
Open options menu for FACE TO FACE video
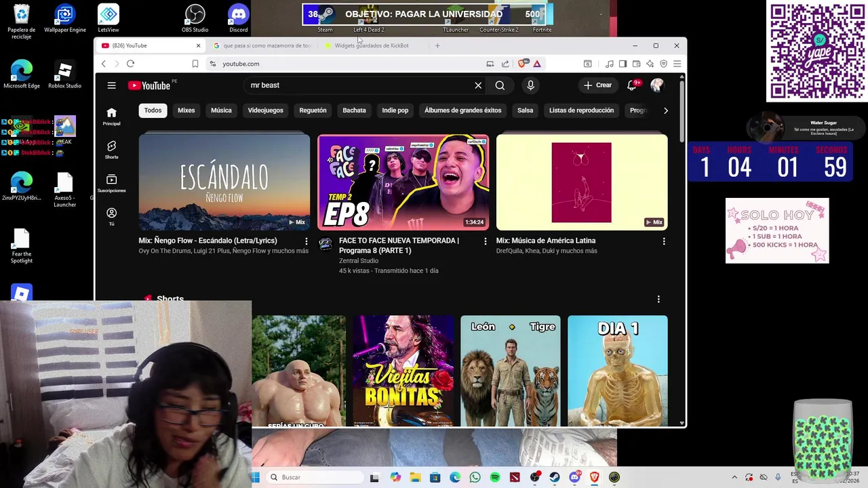click(x=485, y=241)
